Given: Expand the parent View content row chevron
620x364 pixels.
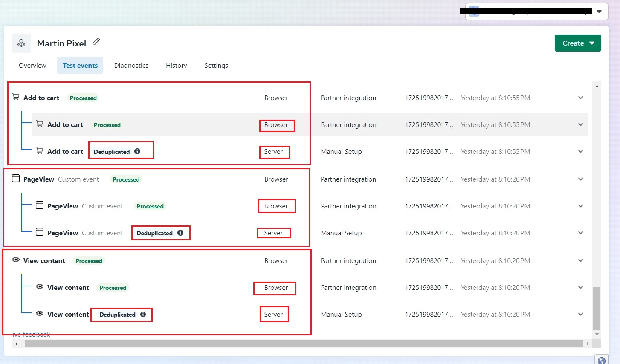Looking at the screenshot, I should [x=581, y=260].
